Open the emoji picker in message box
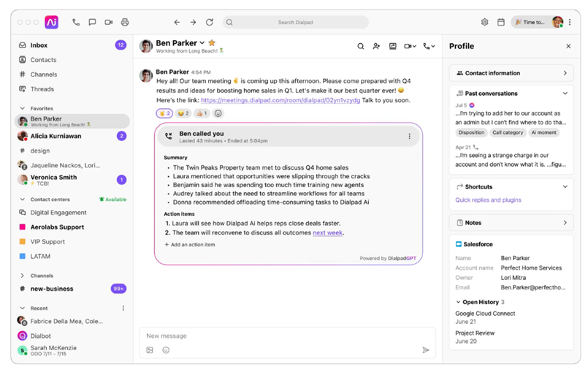588x367 pixels. tap(166, 350)
